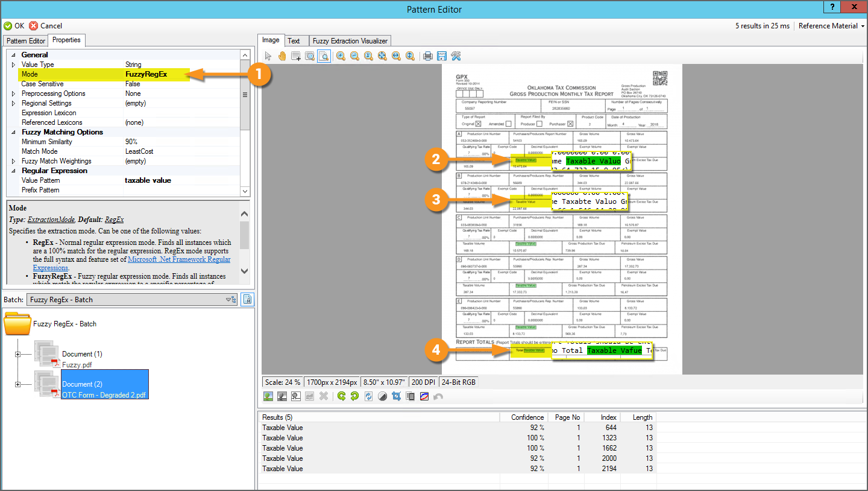The width and height of the screenshot is (868, 491).
Task: Click the OK button
Action: tap(14, 26)
